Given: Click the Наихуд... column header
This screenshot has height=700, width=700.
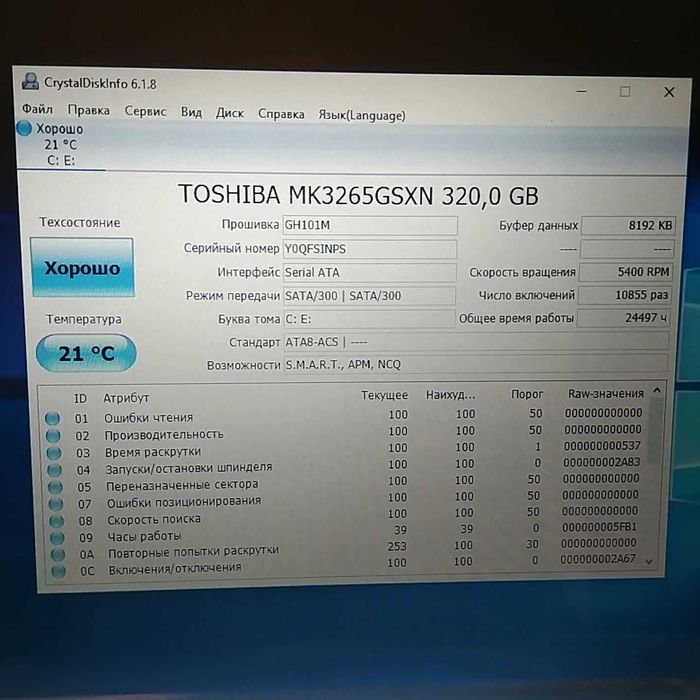Looking at the screenshot, I should [450, 395].
